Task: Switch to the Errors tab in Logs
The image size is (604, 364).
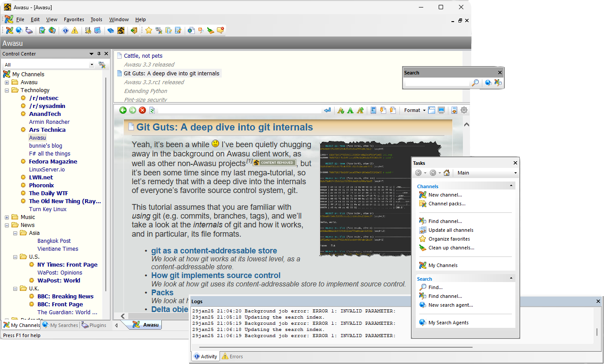Action: [x=232, y=357]
